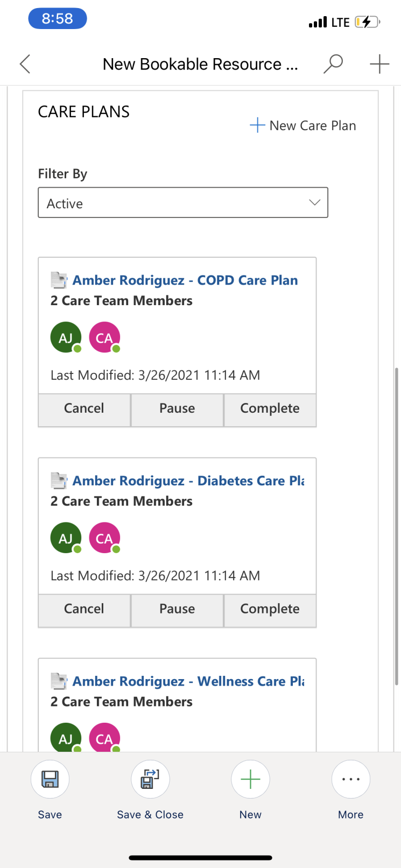Tap document icon beside COPD Care Plan

59,280
